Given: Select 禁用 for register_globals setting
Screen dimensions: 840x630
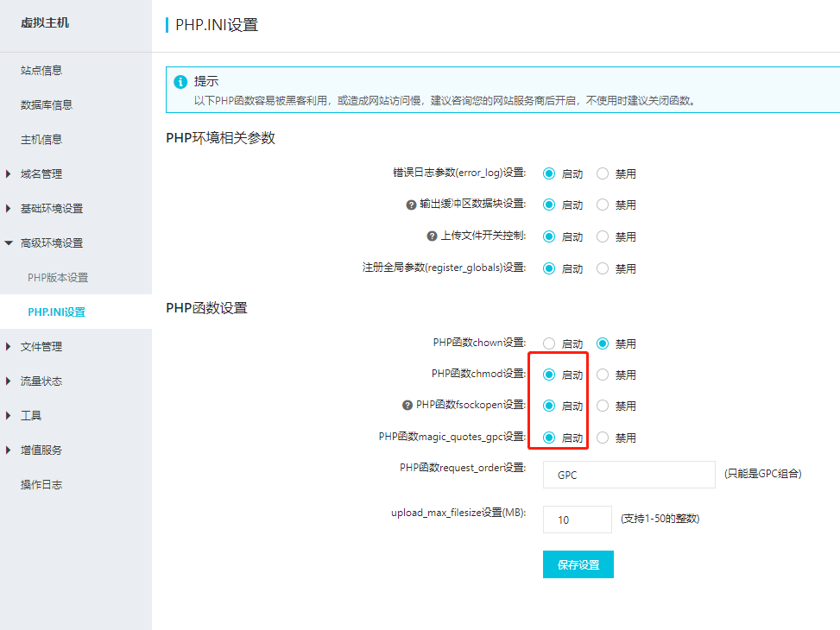Looking at the screenshot, I should 603,268.
